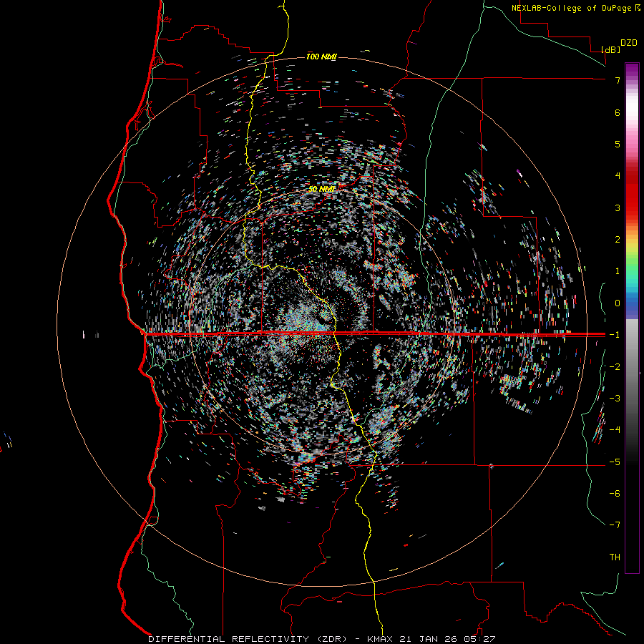Select the -6 value on the scale

point(615,494)
